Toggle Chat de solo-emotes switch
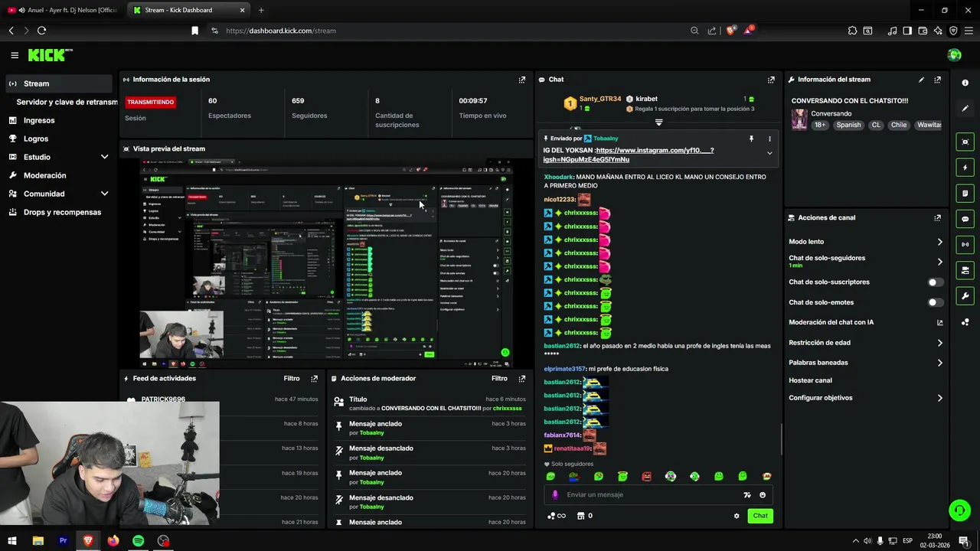Image resolution: width=980 pixels, height=551 pixels. coord(935,302)
